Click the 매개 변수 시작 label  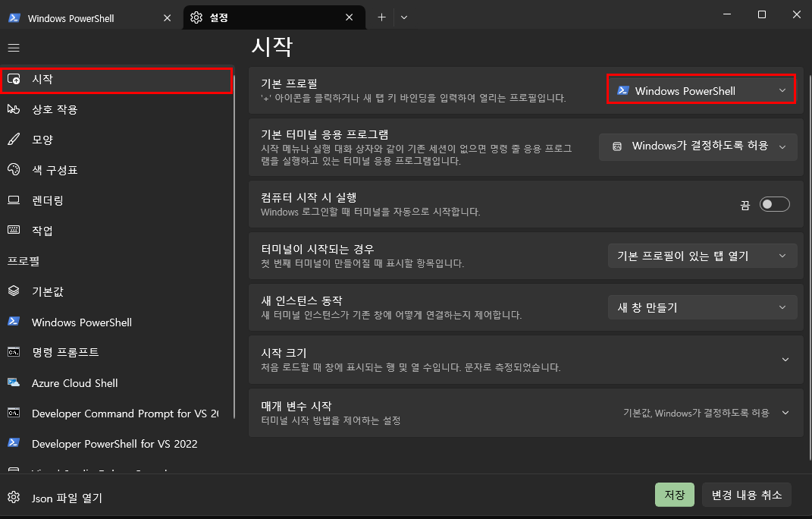pyautogui.click(x=296, y=405)
